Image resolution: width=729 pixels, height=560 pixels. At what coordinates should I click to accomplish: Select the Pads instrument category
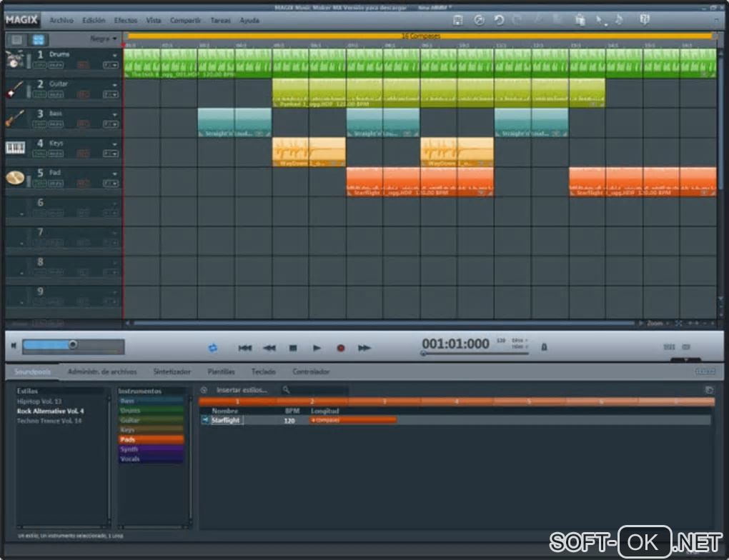click(151, 439)
